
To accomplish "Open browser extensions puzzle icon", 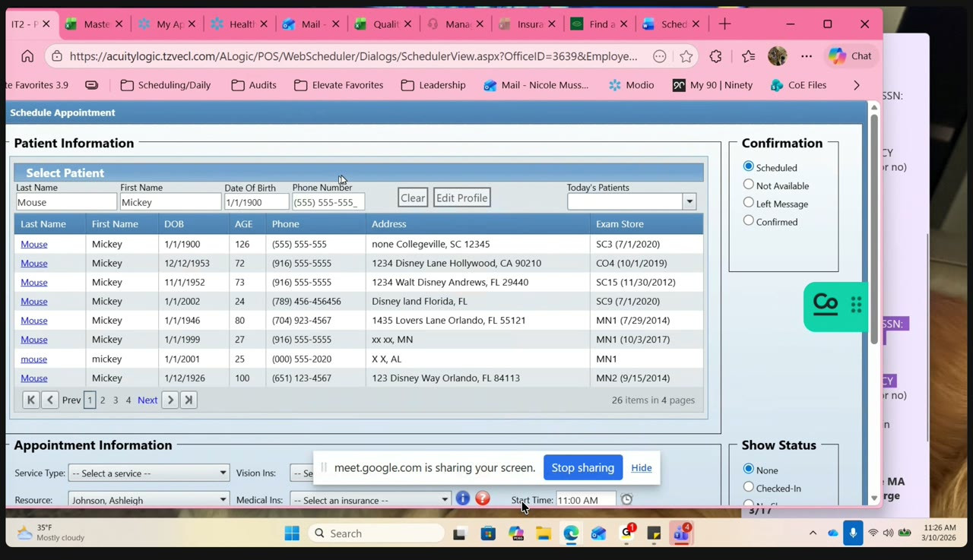I will tap(715, 56).
